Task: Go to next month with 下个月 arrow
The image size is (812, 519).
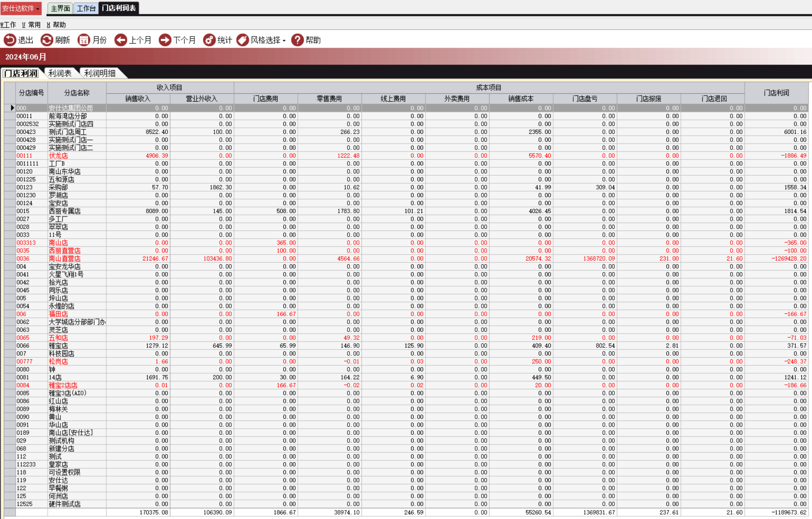Action: pos(165,40)
